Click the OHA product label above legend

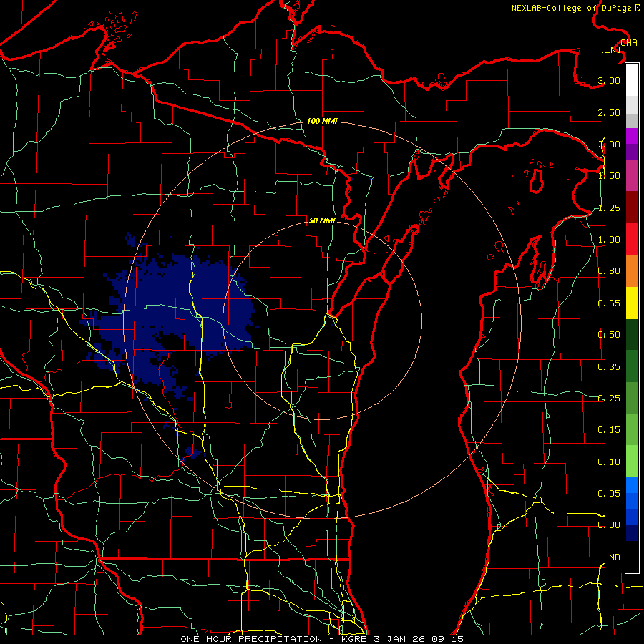[628, 43]
